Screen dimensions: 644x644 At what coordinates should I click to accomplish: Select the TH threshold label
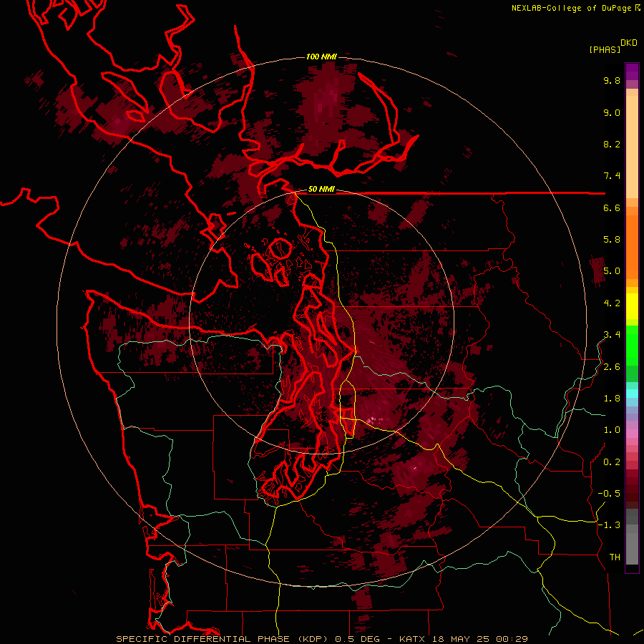(615, 557)
